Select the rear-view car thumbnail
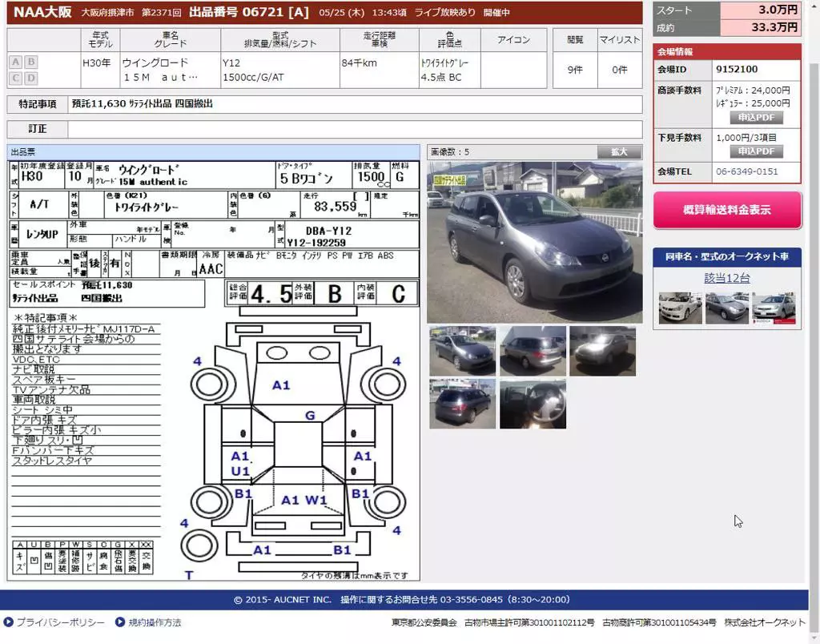The width and height of the screenshot is (820, 644). click(462, 405)
